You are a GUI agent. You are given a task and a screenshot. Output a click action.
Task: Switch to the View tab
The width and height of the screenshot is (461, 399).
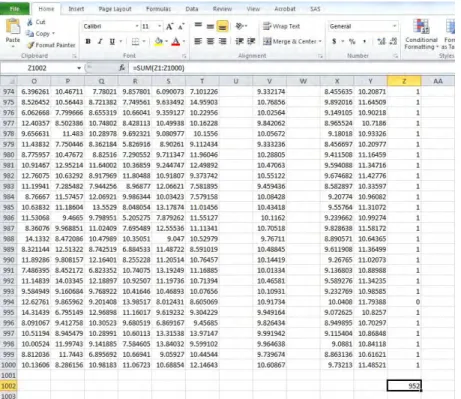(253, 9)
